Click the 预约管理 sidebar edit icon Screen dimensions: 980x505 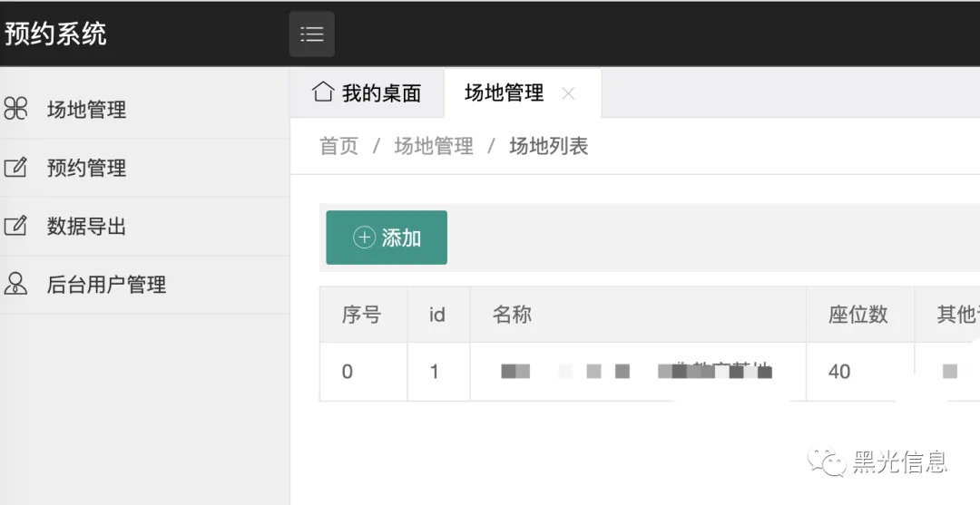point(16,168)
